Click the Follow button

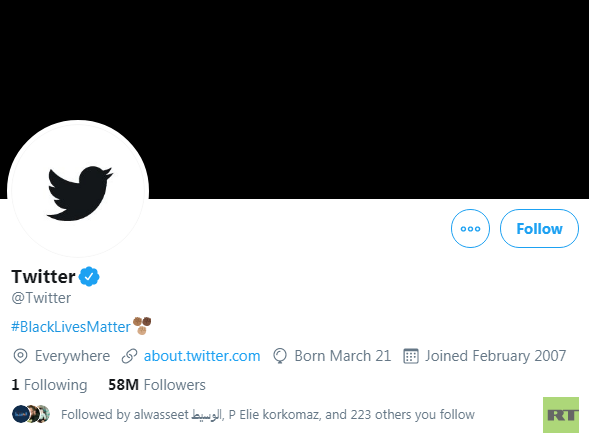539,228
